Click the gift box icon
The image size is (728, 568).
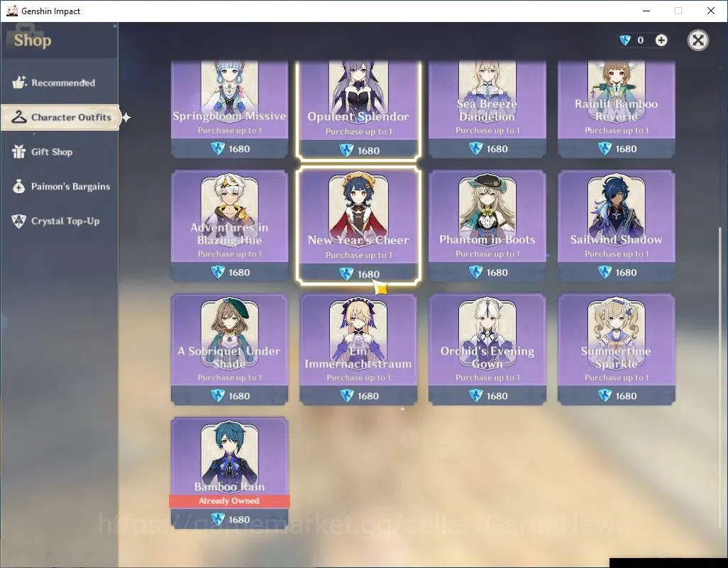coord(18,151)
